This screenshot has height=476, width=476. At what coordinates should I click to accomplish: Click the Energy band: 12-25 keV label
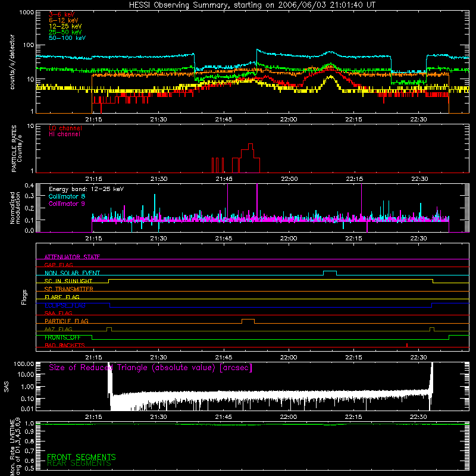[x=86, y=189]
